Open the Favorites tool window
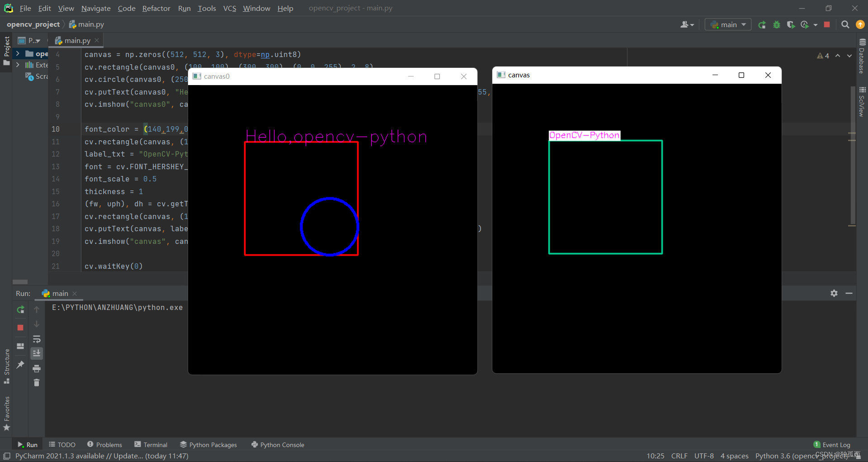This screenshot has height=462, width=868. (6, 413)
